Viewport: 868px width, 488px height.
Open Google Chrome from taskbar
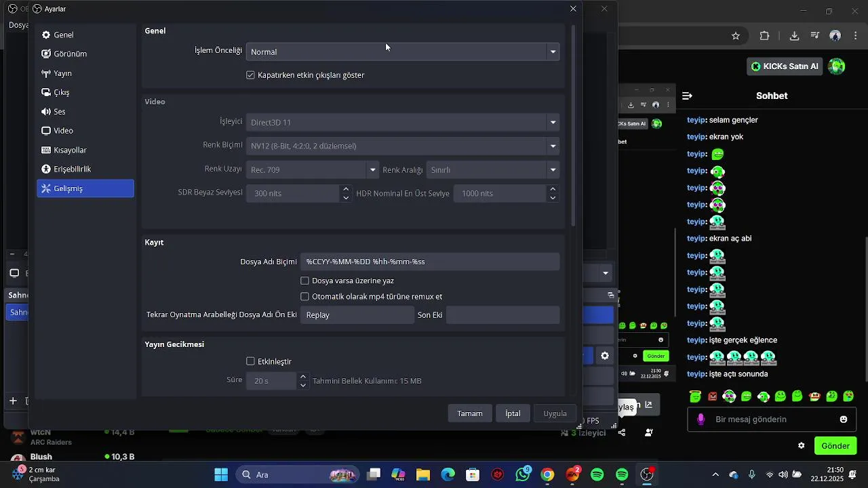[x=547, y=474]
